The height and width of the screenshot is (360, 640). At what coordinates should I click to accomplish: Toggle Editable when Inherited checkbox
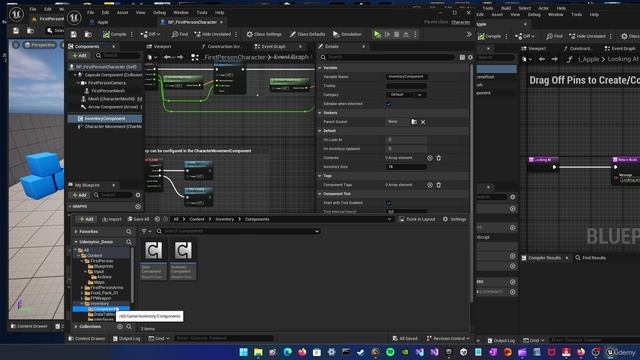click(x=389, y=104)
